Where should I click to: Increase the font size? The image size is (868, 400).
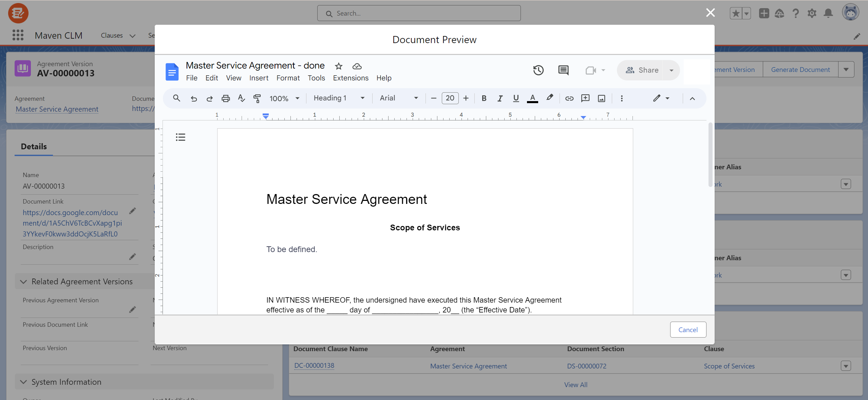[x=466, y=98]
